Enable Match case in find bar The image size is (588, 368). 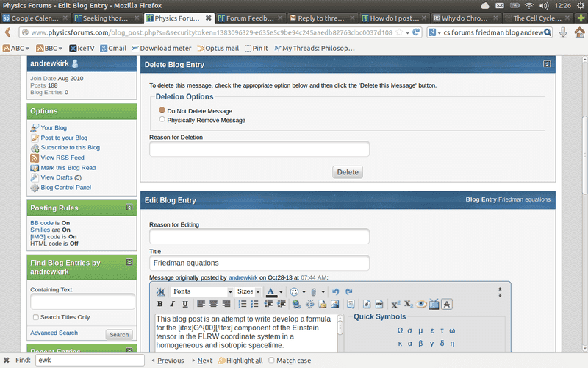click(271, 360)
